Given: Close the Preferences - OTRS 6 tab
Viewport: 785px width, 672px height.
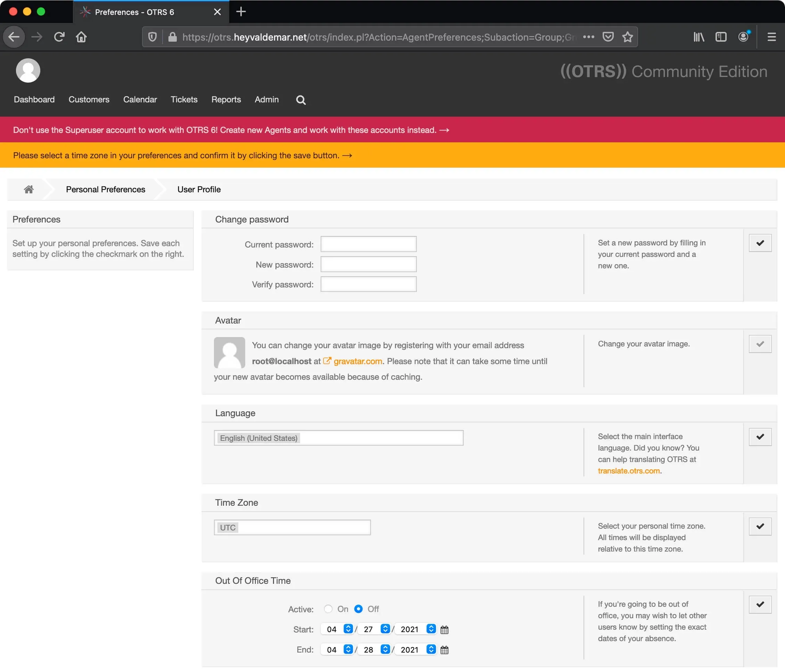Looking at the screenshot, I should [x=217, y=12].
